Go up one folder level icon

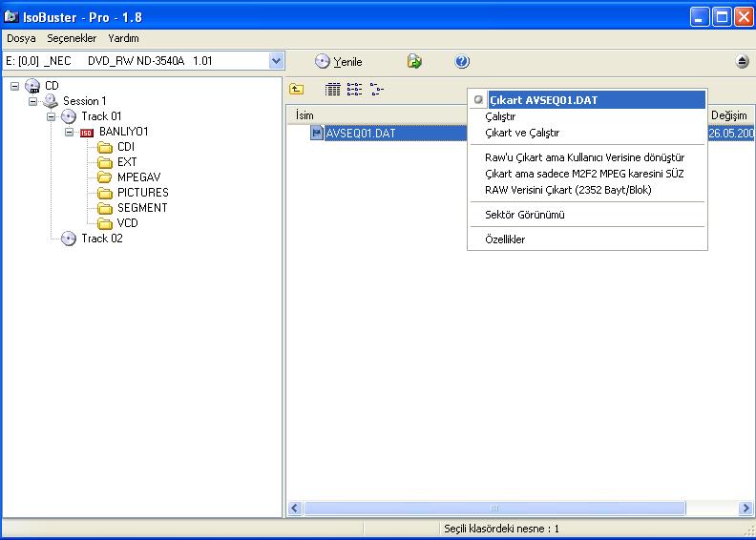click(297, 90)
